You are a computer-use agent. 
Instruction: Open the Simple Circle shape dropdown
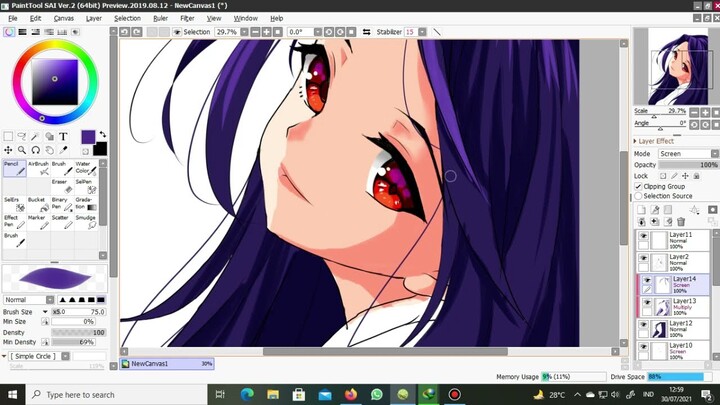66,356
